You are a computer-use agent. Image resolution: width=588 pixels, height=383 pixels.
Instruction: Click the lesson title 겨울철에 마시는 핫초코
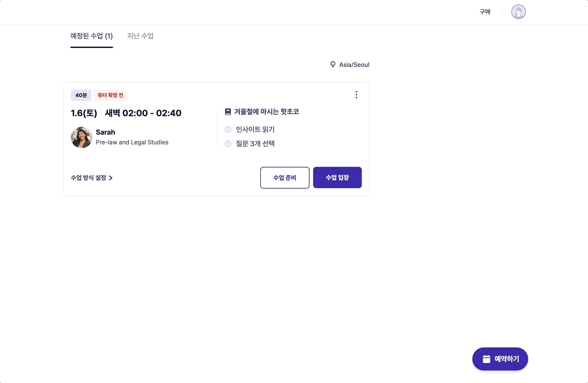[266, 112]
